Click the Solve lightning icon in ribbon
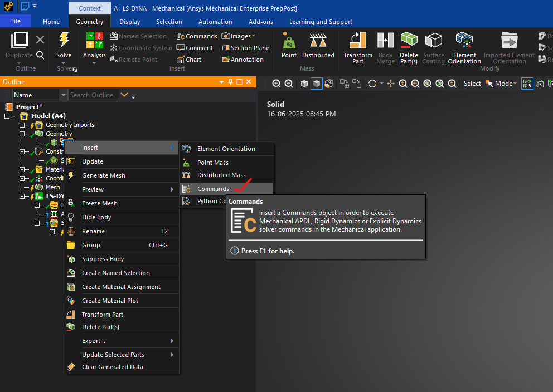Viewport: 553px width, 392px height. [64, 40]
